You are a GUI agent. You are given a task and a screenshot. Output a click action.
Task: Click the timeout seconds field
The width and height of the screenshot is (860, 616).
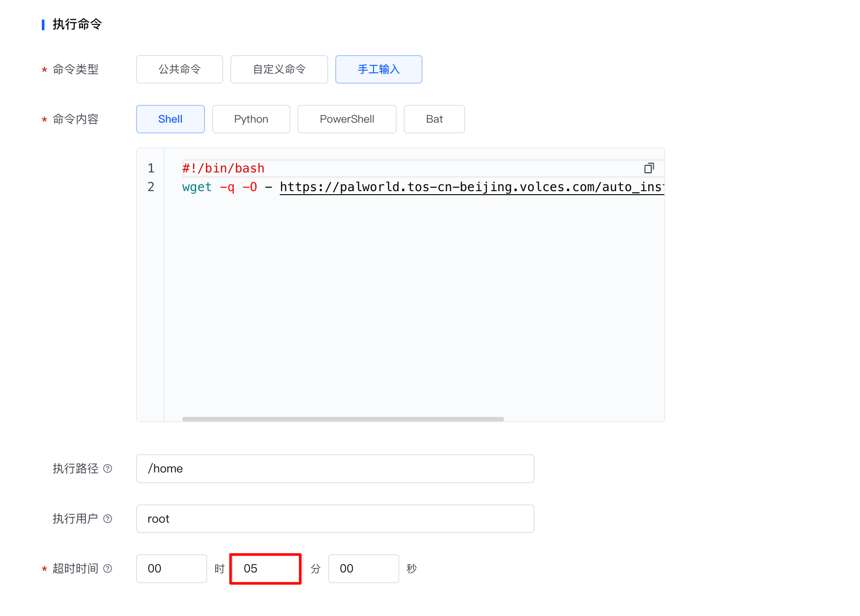[363, 568]
